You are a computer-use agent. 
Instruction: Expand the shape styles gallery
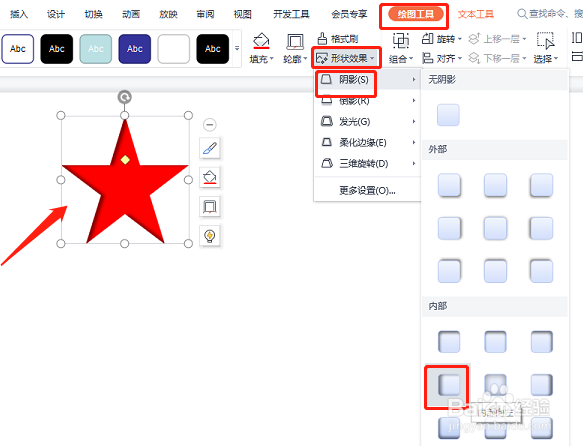[x=237, y=48]
